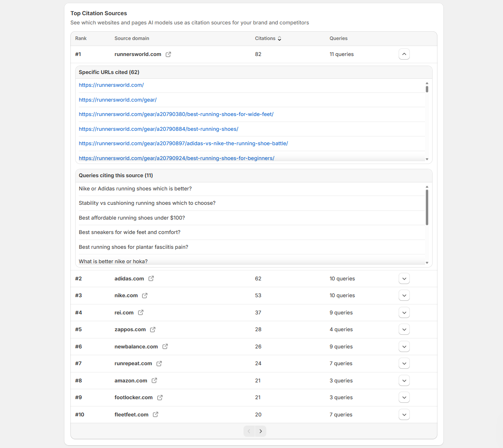Go to previous page of sources
Viewport: 503px width, 448px height.
click(249, 431)
